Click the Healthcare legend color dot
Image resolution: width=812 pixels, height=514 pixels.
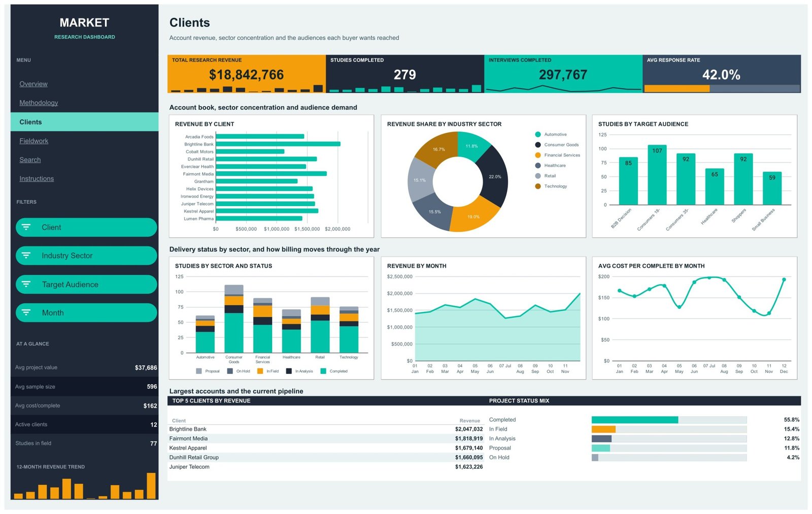click(538, 165)
